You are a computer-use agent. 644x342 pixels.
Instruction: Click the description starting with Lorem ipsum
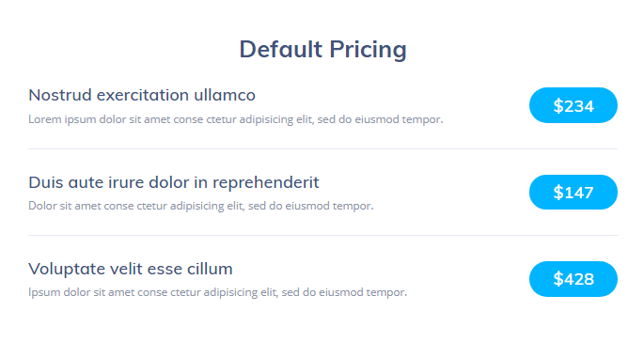tap(236, 119)
